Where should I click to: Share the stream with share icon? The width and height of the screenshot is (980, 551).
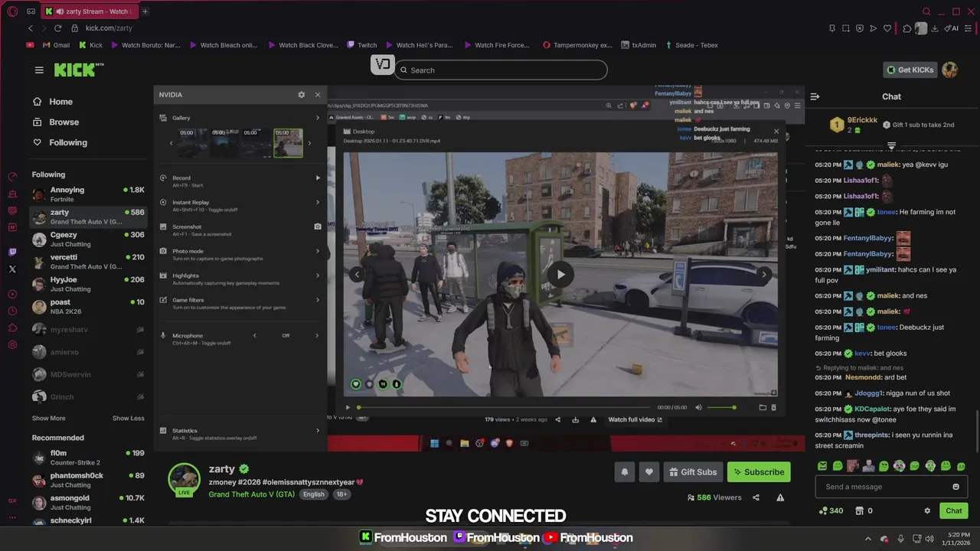pyautogui.click(x=756, y=497)
